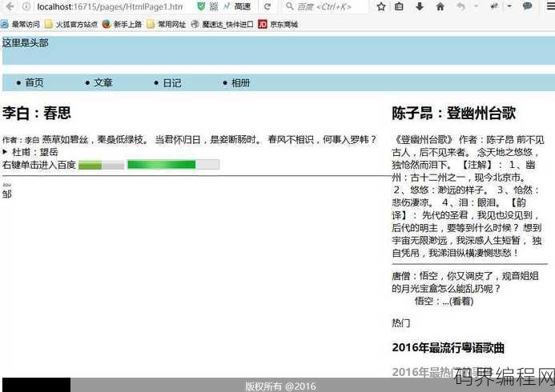Screen dimensions: 555x392
Task: Select the text 作者：李白
Action: [21, 140]
